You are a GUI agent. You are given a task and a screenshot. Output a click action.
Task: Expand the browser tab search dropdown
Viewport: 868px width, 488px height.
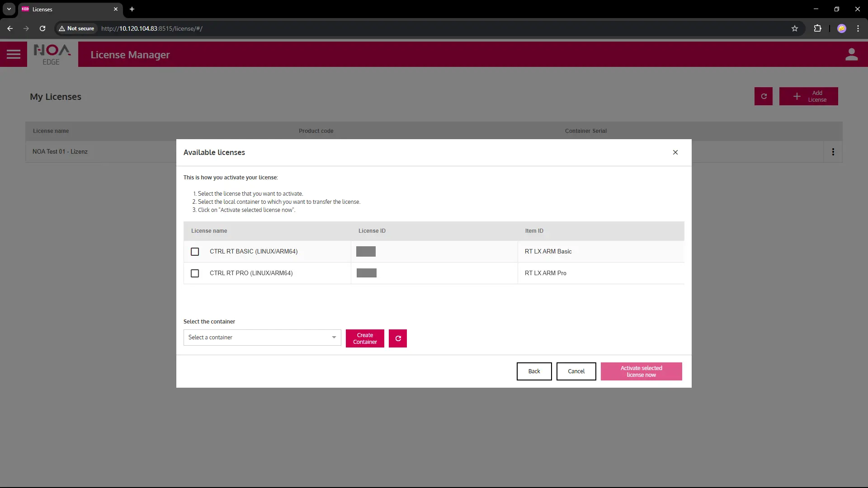(x=9, y=9)
